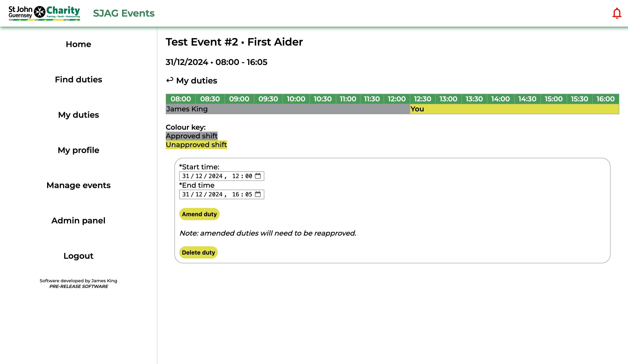Click the End time datetime field
The image size is (628, 364).
coord(217,194)
